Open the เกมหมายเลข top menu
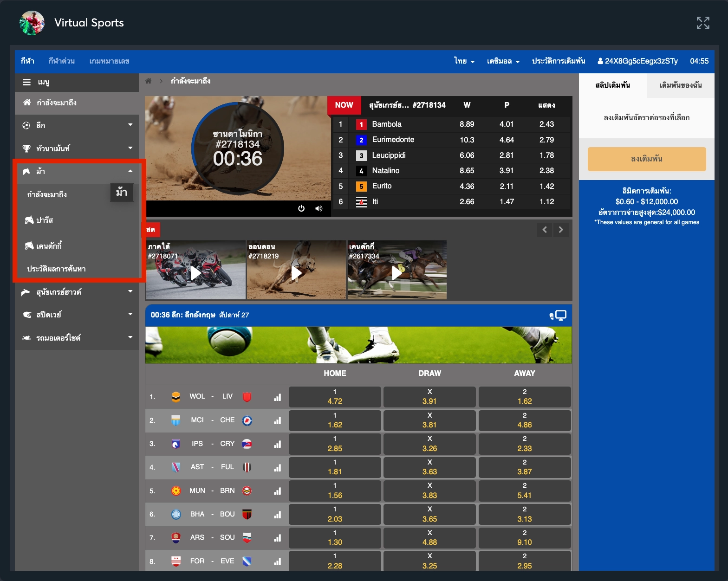The image size is (728, 581). pos(109,61)
